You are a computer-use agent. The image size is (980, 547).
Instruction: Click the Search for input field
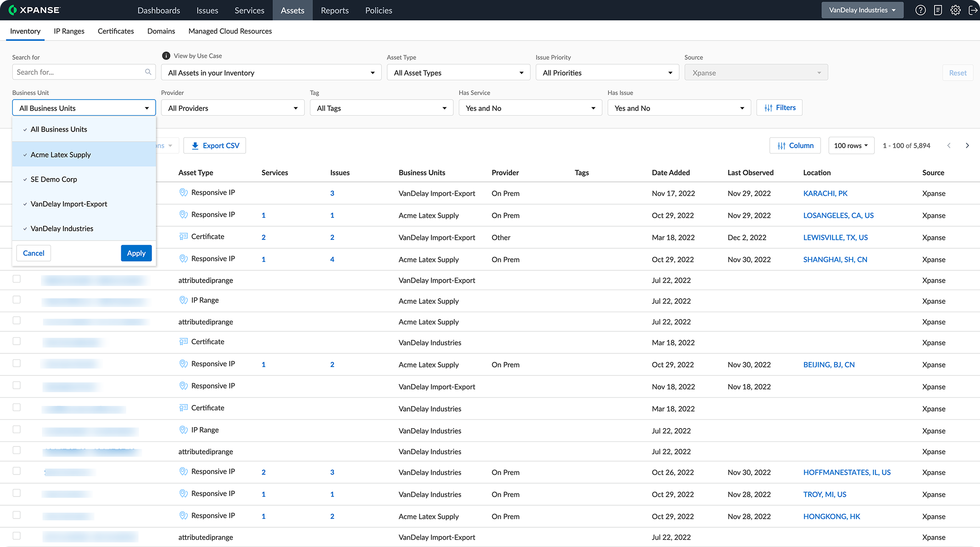tap(78, 72)
